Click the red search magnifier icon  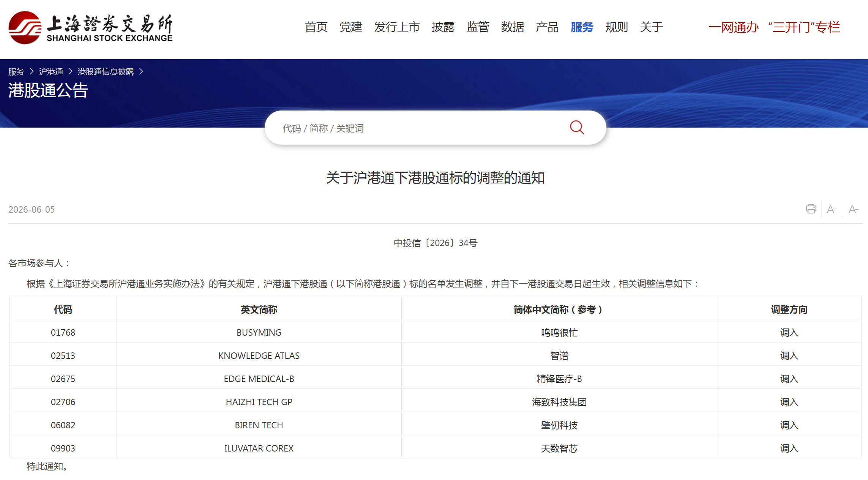577,128
